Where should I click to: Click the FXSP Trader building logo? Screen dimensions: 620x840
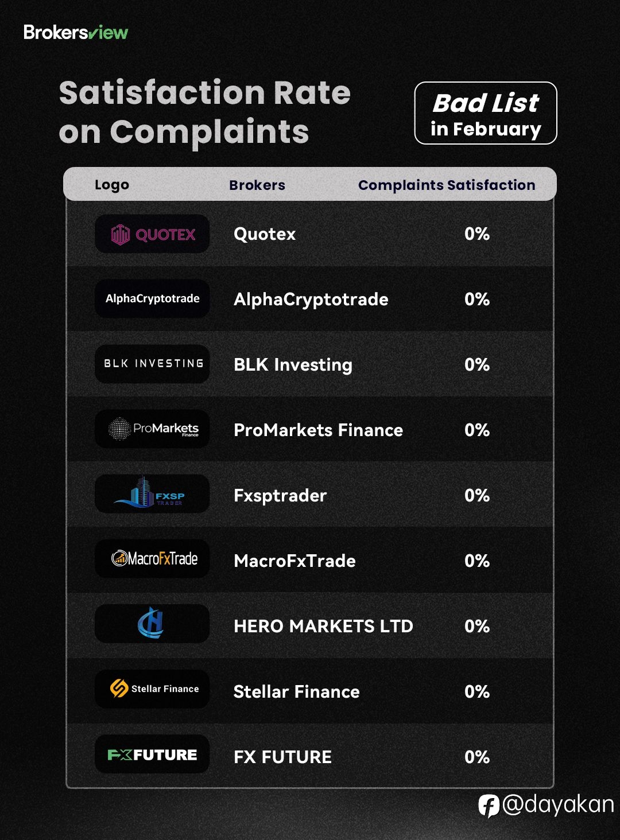[x=152, y=494]
